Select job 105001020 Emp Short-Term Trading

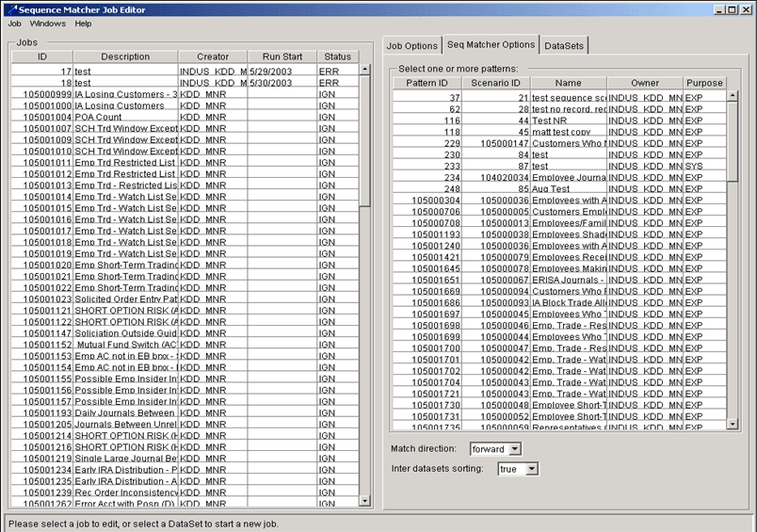[185, 265]
